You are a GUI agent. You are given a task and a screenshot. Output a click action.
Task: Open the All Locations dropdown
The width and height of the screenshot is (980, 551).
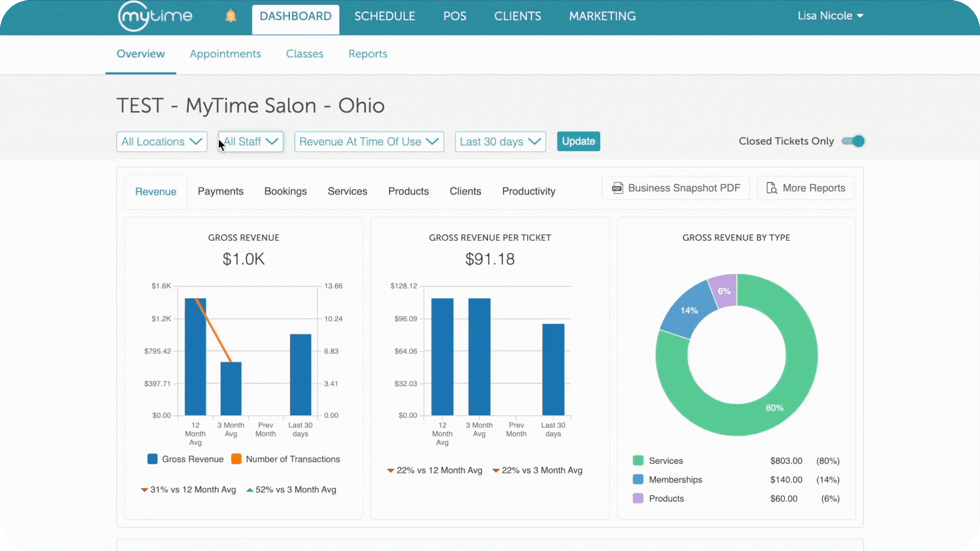(x=162, y=142)
